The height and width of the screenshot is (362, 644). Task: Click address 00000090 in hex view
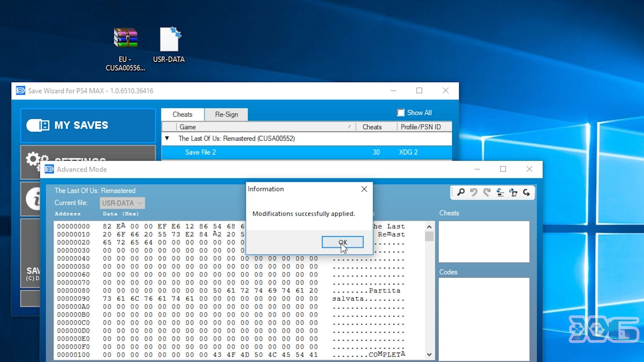74,299
